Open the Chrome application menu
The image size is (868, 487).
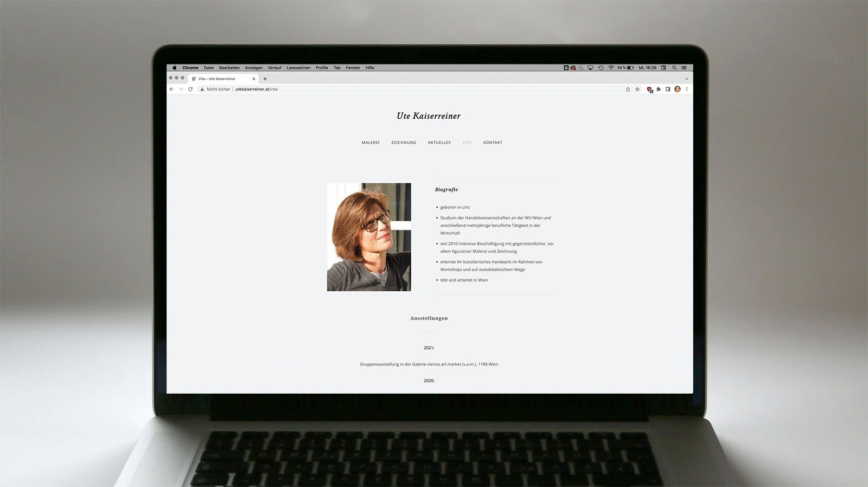point(190,68)
